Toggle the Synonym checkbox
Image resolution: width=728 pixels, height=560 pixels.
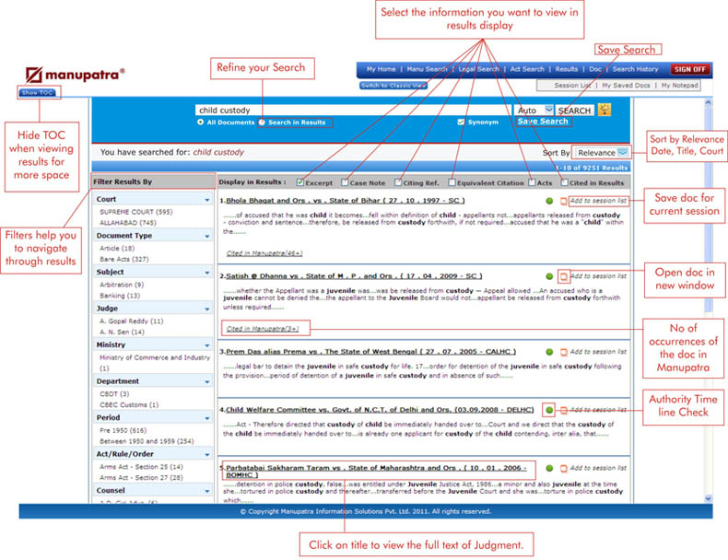click(461, 122)
